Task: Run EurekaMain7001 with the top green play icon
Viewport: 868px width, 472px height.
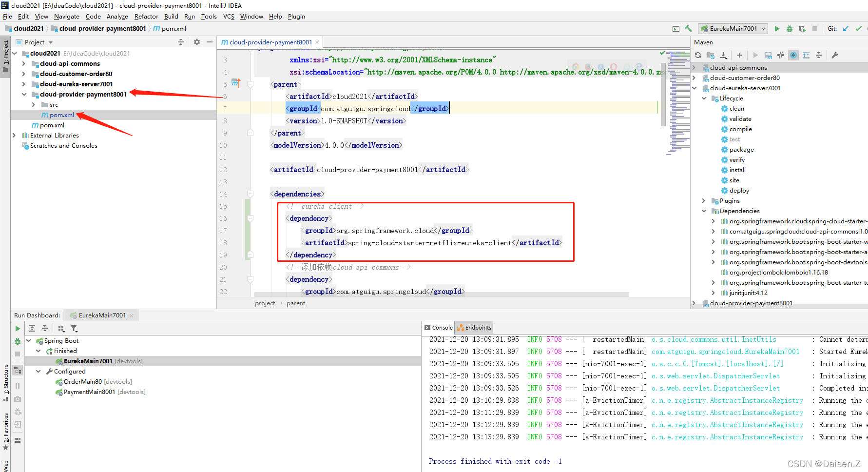Action: (777, 29)
